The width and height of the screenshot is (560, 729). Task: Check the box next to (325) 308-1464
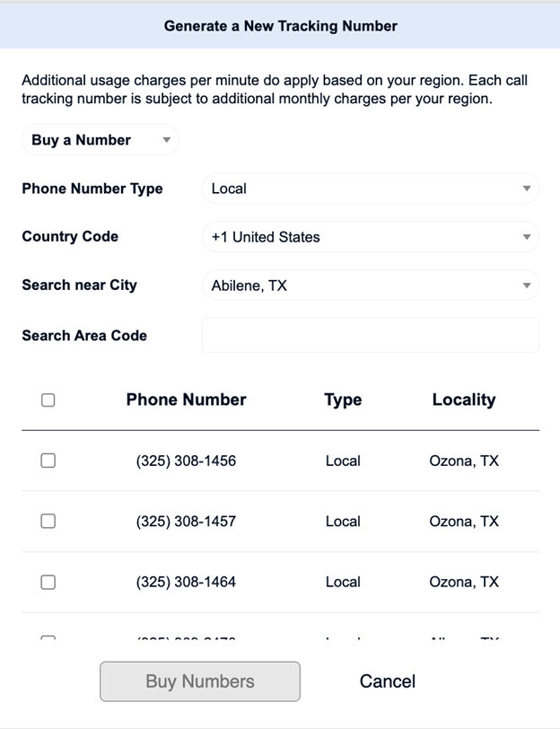coord(48,582)
